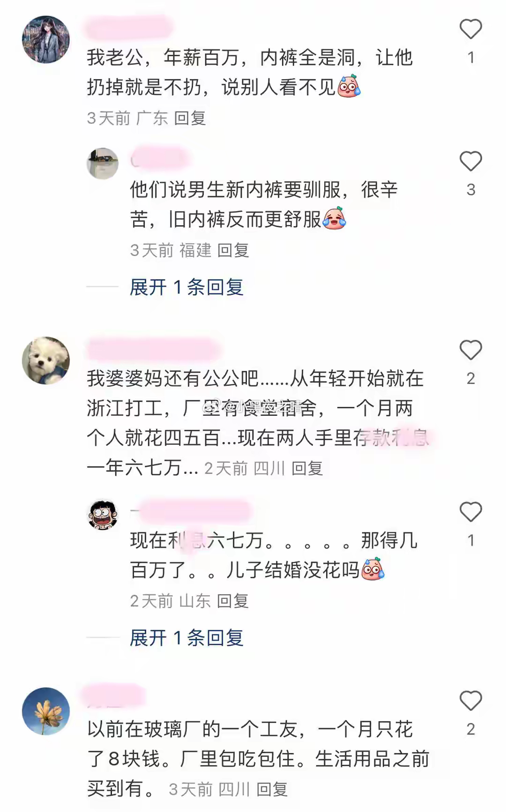Tap 回复 on the 福建 comment
Screen dimensions: 506x812
pyautogui.click(x=233, y=250)
